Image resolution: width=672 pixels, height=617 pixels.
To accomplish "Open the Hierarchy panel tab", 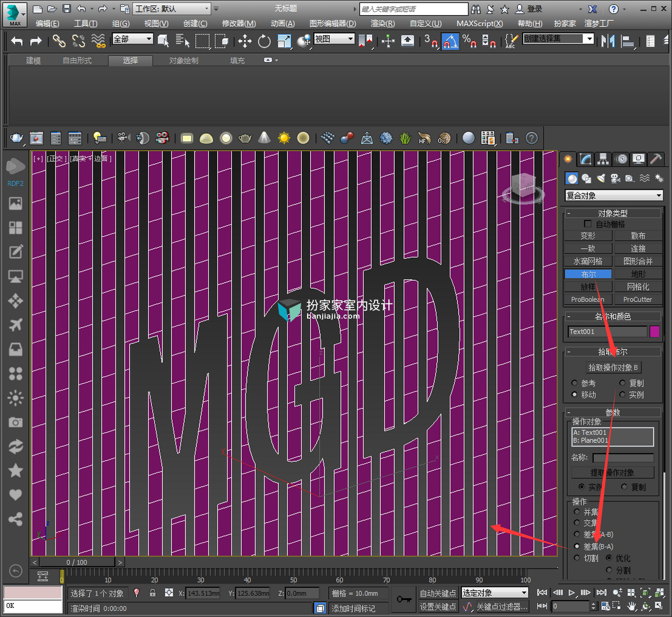I will (603, 159).
